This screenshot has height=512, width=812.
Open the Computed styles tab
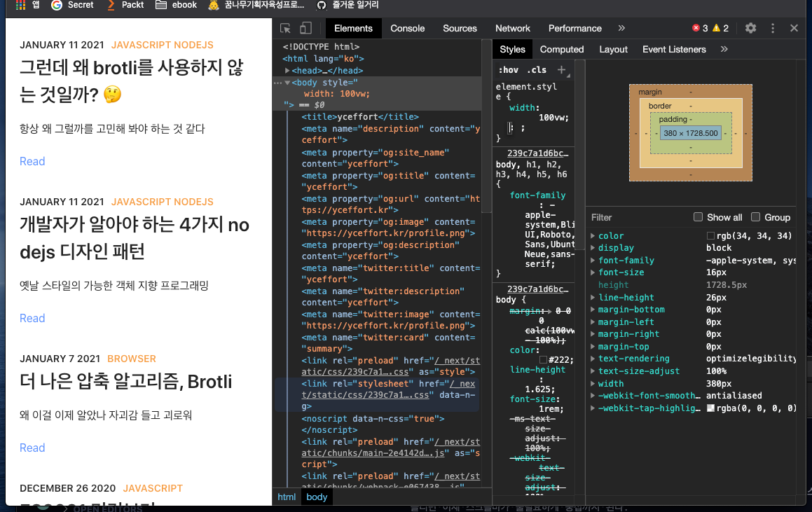click(562, 50)
